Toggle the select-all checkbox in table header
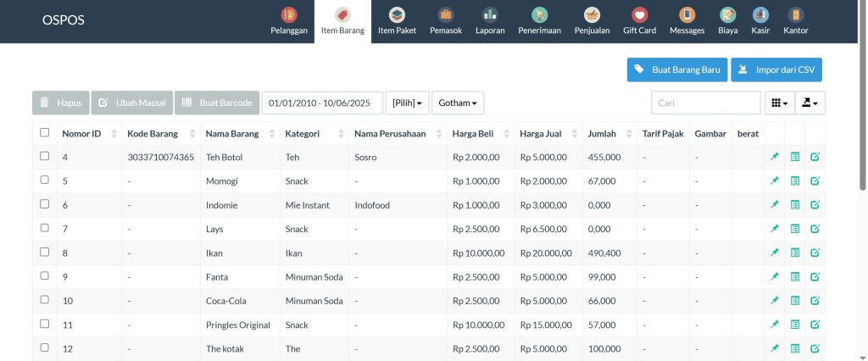The image size is (868, 361). click(45, 132)
